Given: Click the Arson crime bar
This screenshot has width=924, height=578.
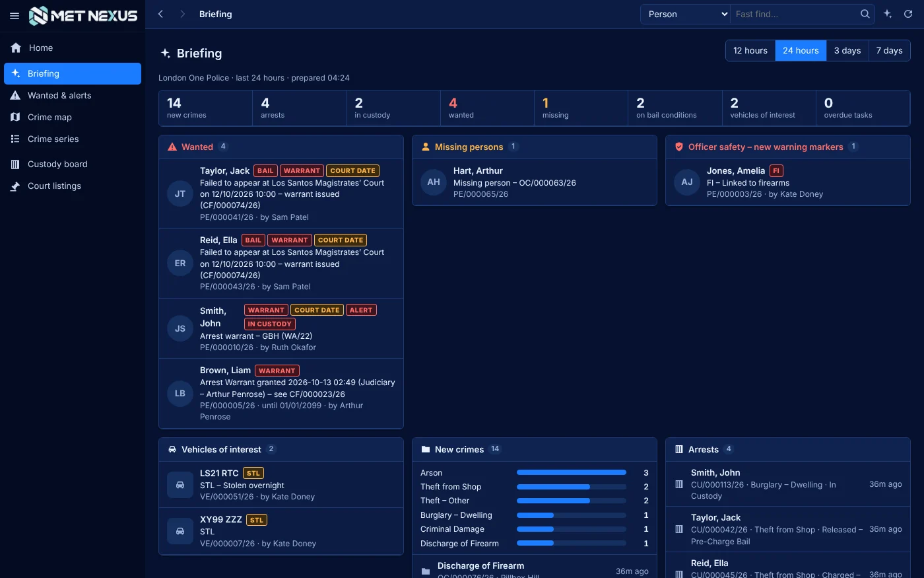Looking at the screenshot, I should point(572,472).
